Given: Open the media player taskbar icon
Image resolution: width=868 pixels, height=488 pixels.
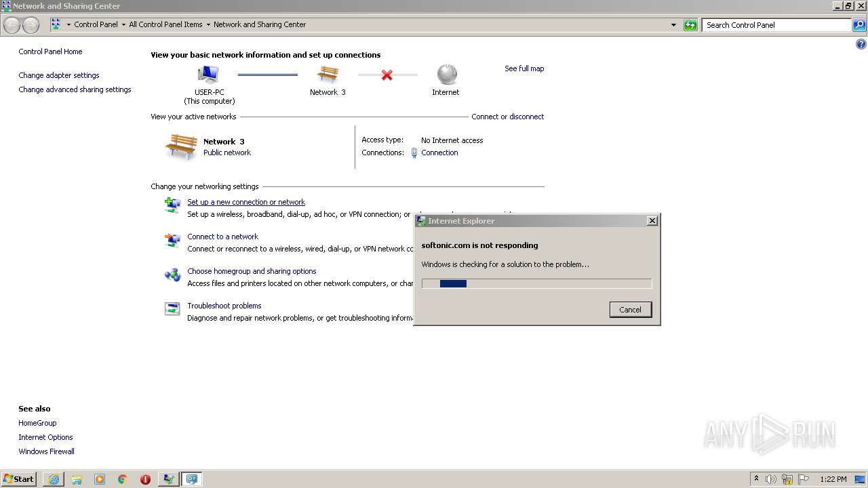Looking at the screenshot, I should coord(100,479).
